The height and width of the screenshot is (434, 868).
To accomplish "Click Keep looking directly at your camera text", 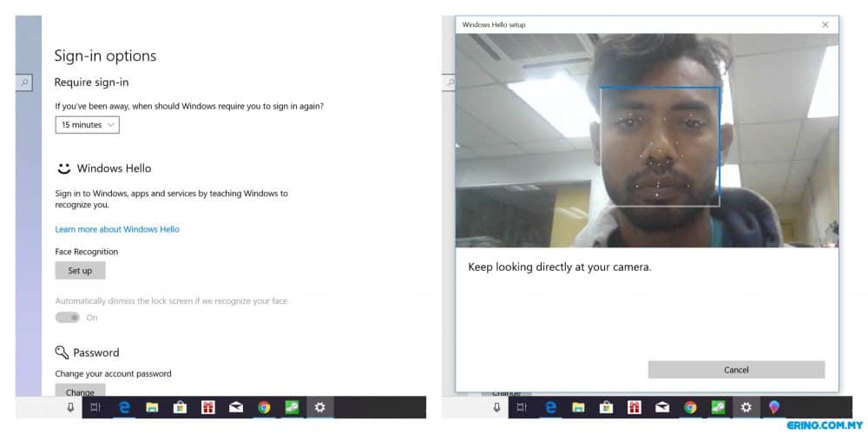I will pos(560,266).
